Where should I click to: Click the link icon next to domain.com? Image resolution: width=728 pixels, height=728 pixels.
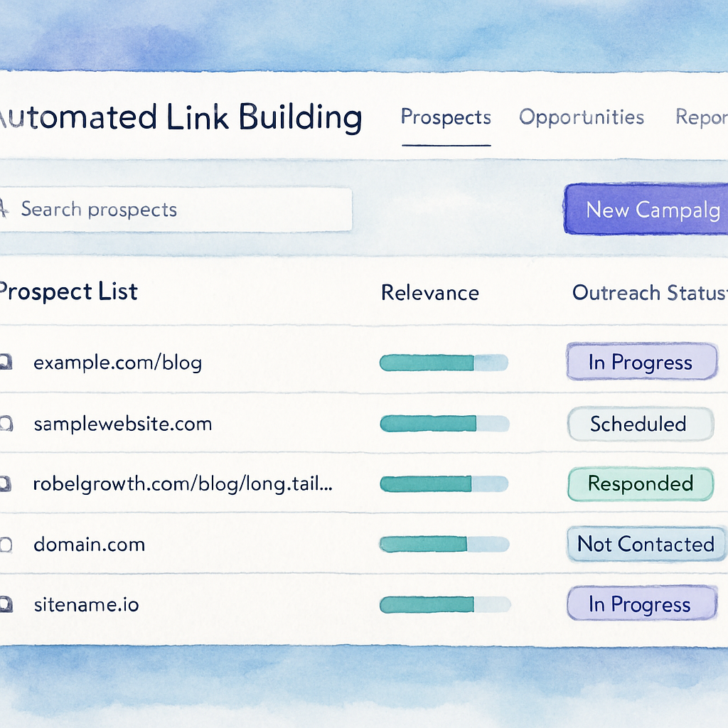coord(7,544)
